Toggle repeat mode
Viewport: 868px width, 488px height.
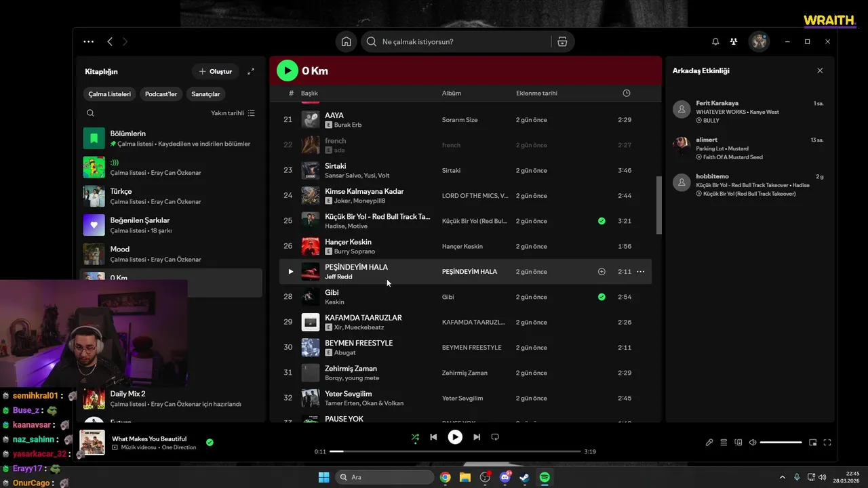pyautogui.click(x=495, y=437)
